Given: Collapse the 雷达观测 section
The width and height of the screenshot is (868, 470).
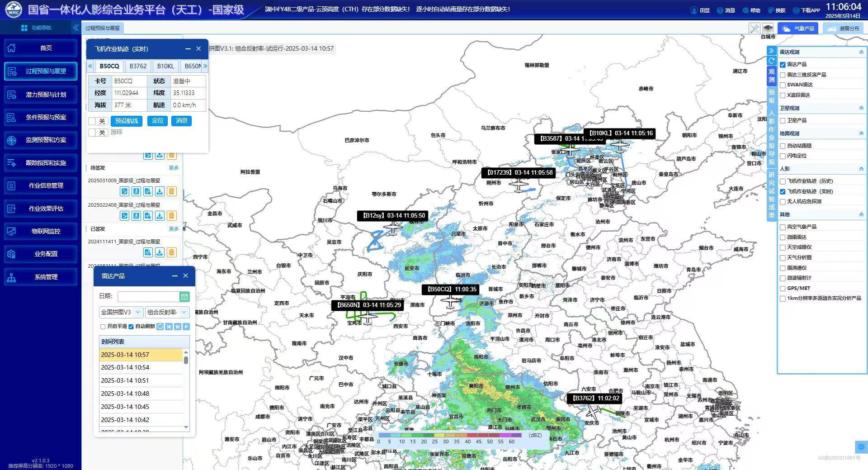Looking at the screenshot, I should [861, 52].
